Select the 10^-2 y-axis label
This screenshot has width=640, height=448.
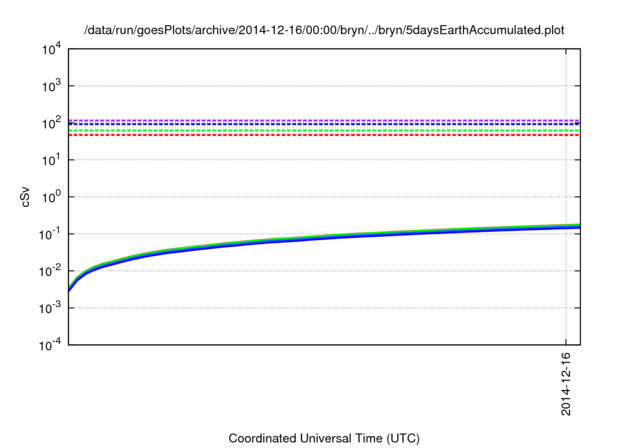pos(50,271)
